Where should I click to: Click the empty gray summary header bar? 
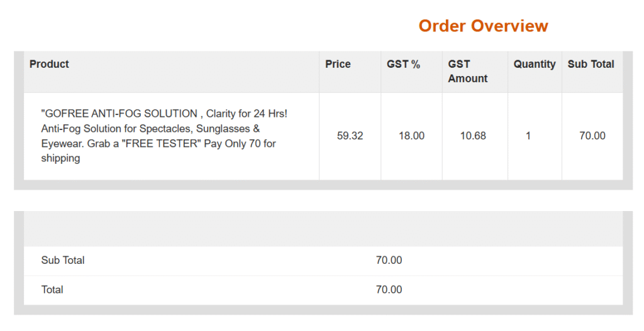click(323, 229)
